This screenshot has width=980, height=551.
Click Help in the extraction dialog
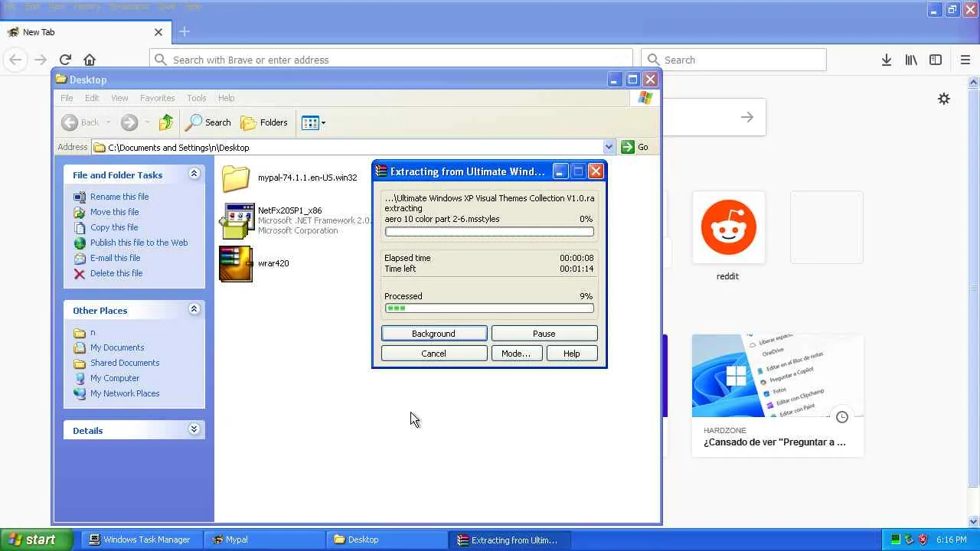(x=572, y=354)
